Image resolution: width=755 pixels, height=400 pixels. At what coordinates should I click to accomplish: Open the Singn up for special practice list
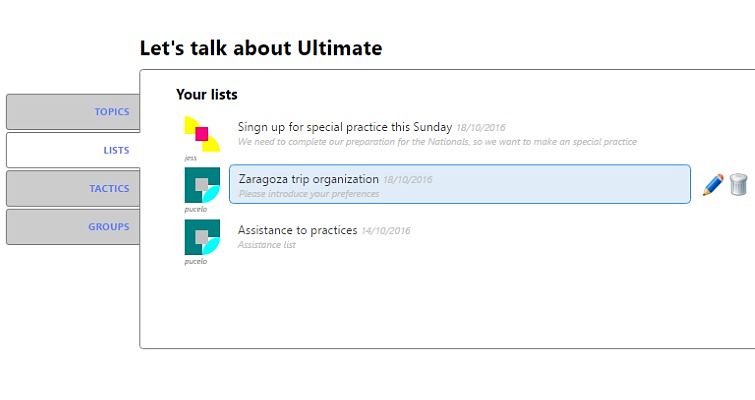point(345,127)
